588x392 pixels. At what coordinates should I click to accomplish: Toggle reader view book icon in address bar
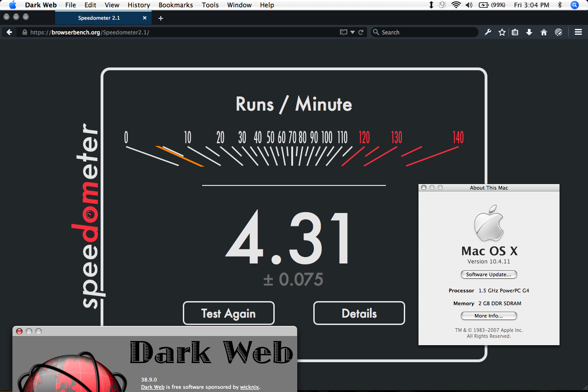[x=343, y=32]
